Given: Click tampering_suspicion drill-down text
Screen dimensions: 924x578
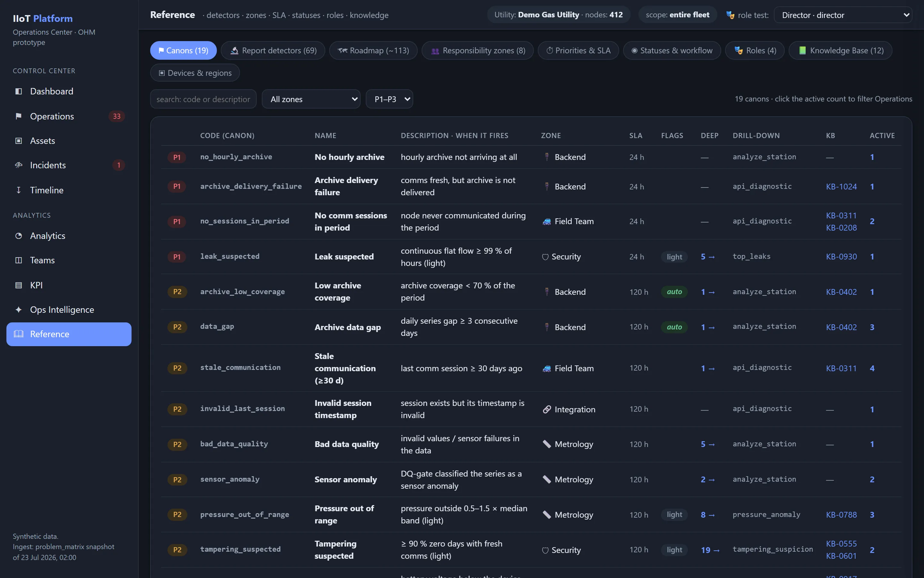Looking at the screenshot, I should tap(773, 549).
